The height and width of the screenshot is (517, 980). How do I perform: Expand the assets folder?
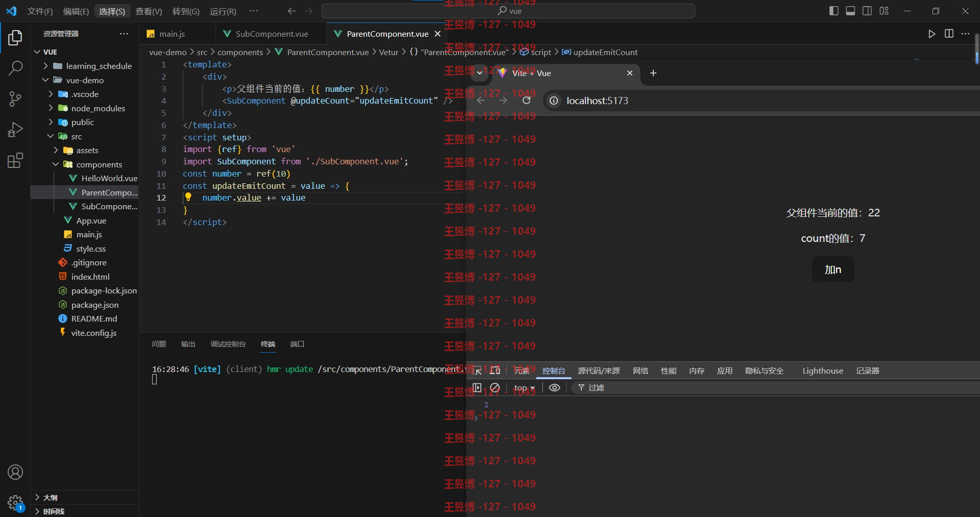(56, 150)
